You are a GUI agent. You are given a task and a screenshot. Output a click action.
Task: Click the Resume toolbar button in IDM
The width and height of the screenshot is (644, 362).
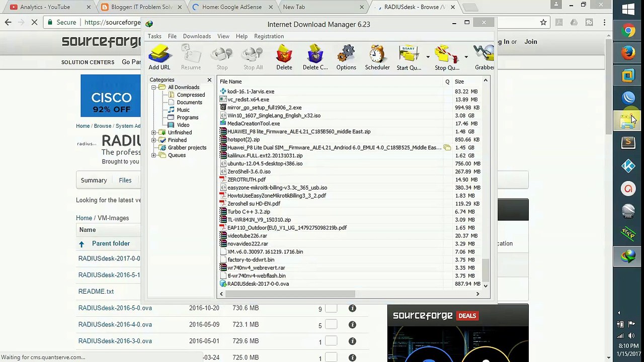pyautogui.click(x=191, y=58)
